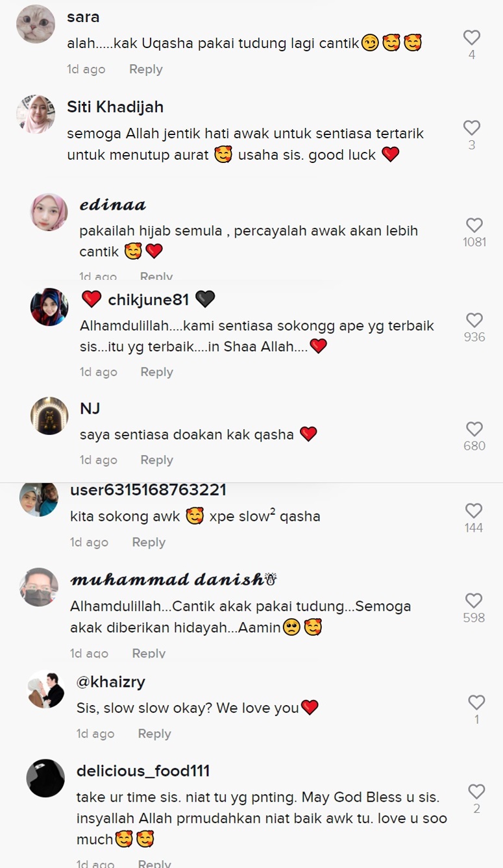Reply to user6315168763221's comment

(x=149, y=542)
